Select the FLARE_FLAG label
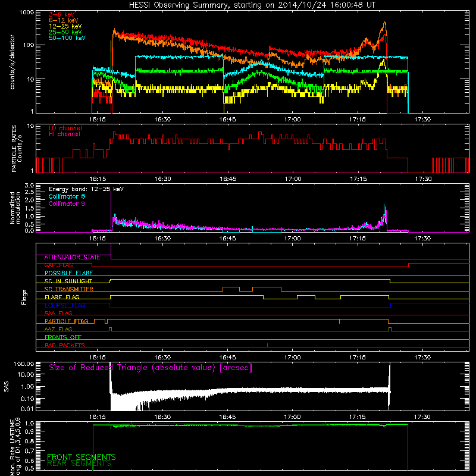This screenshot has width=476, height=476. (x=62, y=297)
